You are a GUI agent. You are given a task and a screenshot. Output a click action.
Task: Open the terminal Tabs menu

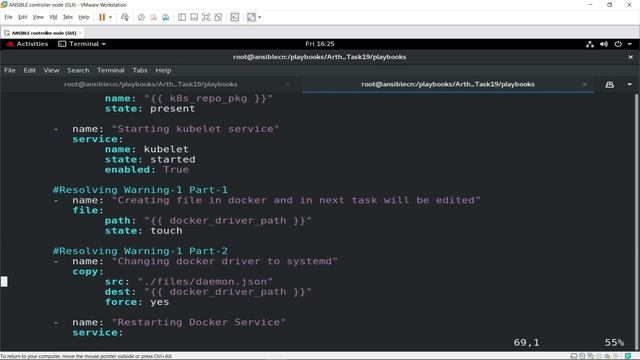coord(140,70)
